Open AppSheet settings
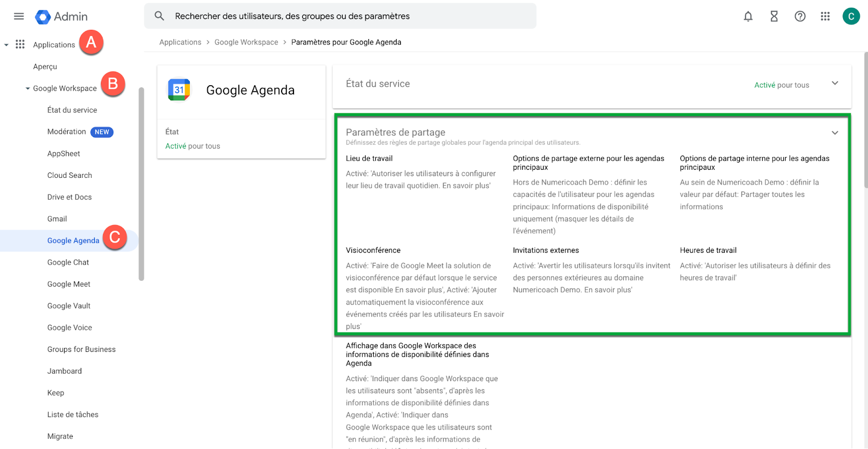Screen dimensions: 868x449 click(x=63, y=153)
